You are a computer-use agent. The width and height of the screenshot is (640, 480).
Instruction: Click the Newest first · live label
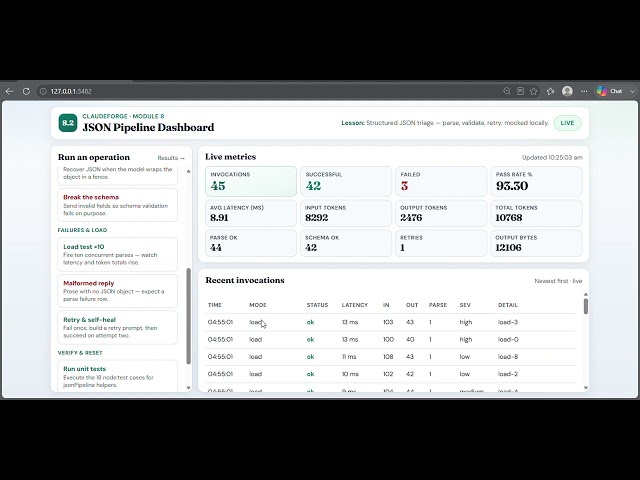(x=558, y=281)
